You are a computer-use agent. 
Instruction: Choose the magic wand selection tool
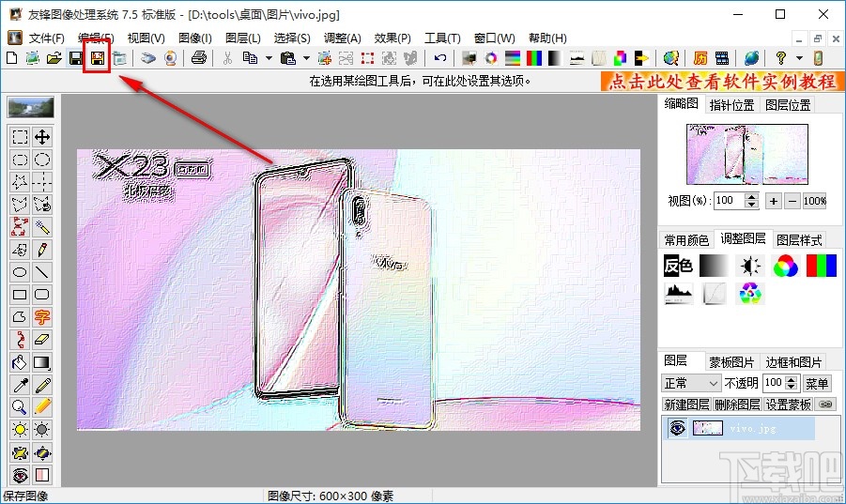click(x=42, y=227)
